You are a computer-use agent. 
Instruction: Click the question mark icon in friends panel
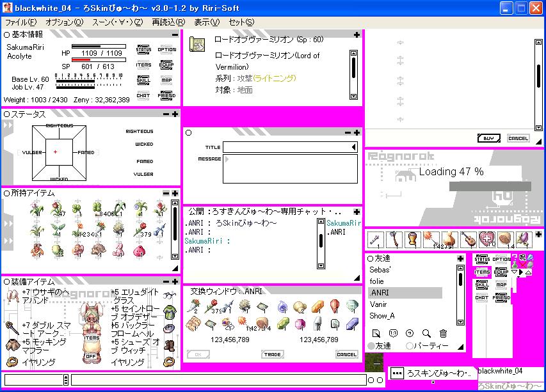(x=410, y=333)
